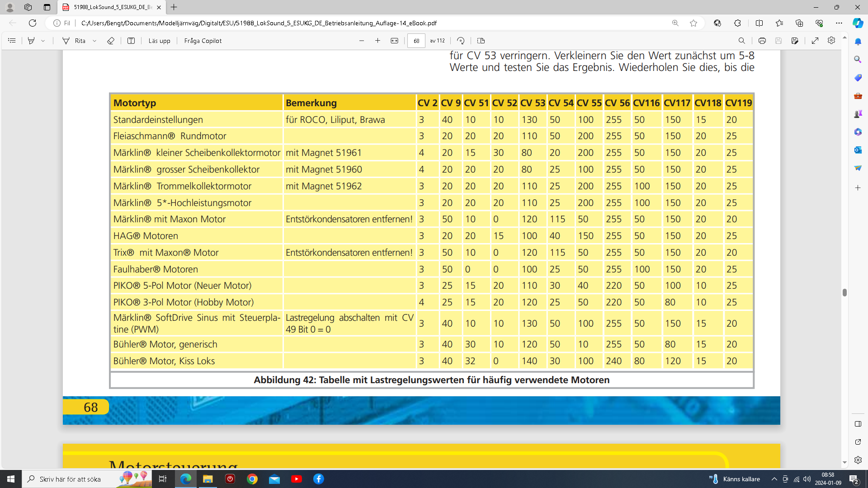This screenshot has width=868, height=488.
Task: Open File Explorer from the taskbar
Action: (x=208, y=479)
